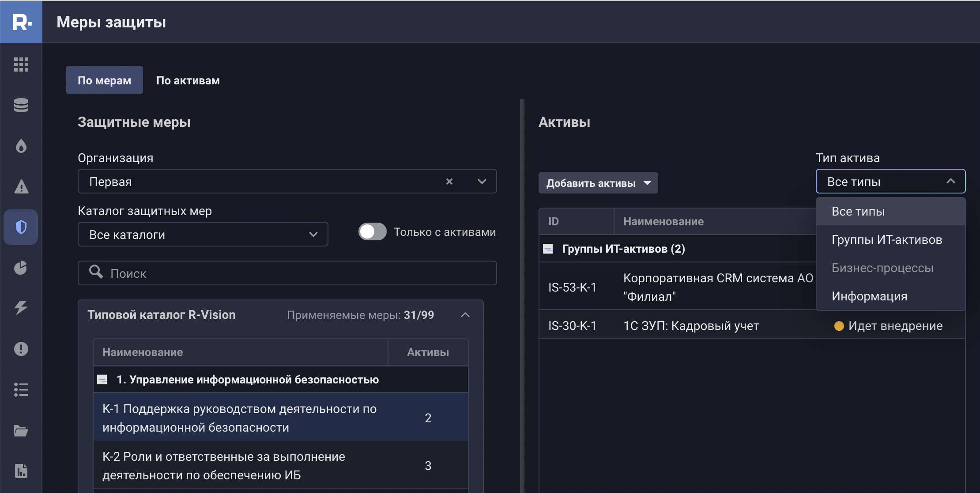Clear the 'Первая' organization selection
This screenshot has width=980, height=493.
[449, 182]
